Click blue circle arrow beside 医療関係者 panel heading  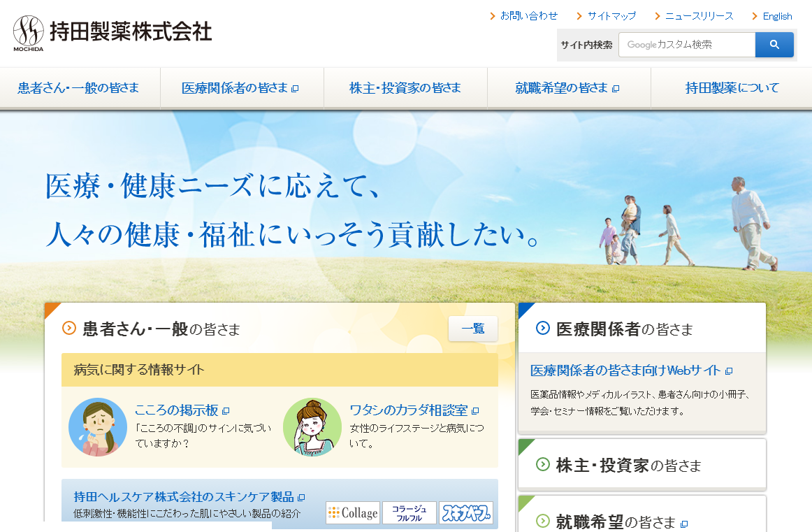(543, 328)
